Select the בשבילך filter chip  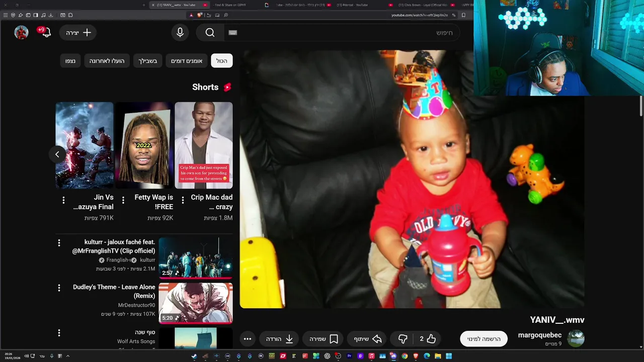(x=148, y=61)
